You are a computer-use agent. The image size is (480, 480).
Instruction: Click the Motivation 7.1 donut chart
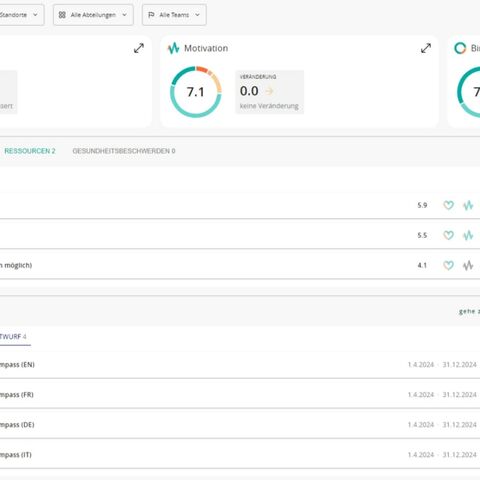coord(196,92)
